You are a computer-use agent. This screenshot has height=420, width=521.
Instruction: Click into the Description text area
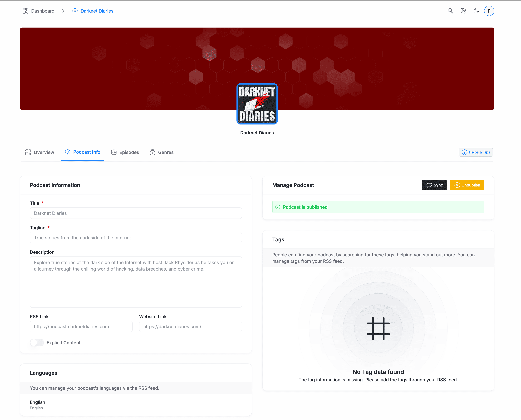coord(136,282)
